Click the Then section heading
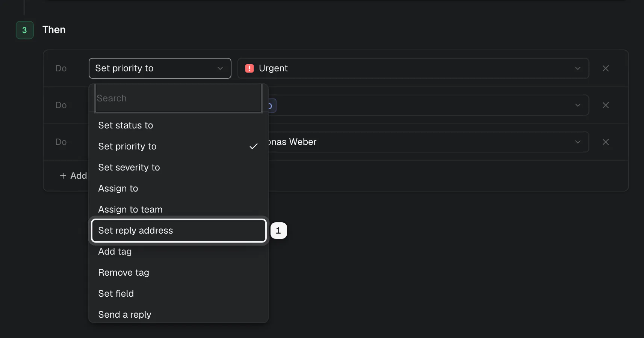644x338 pixels. pyautogui.click(x=54, y=30)
